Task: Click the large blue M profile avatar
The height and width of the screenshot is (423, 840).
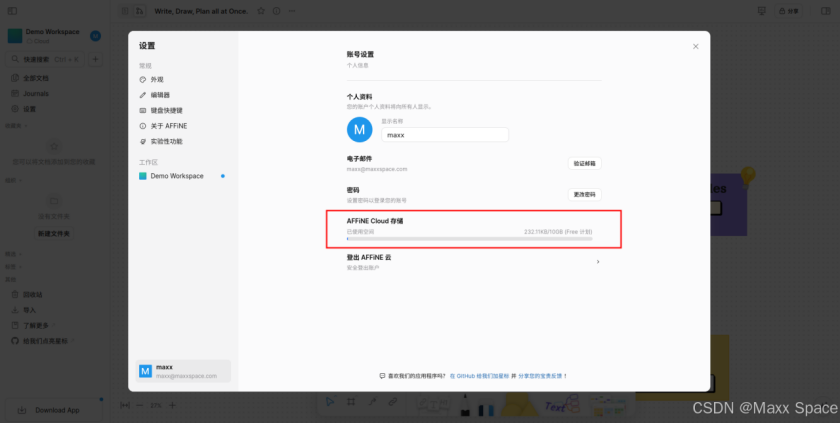Action: point(359,130)
